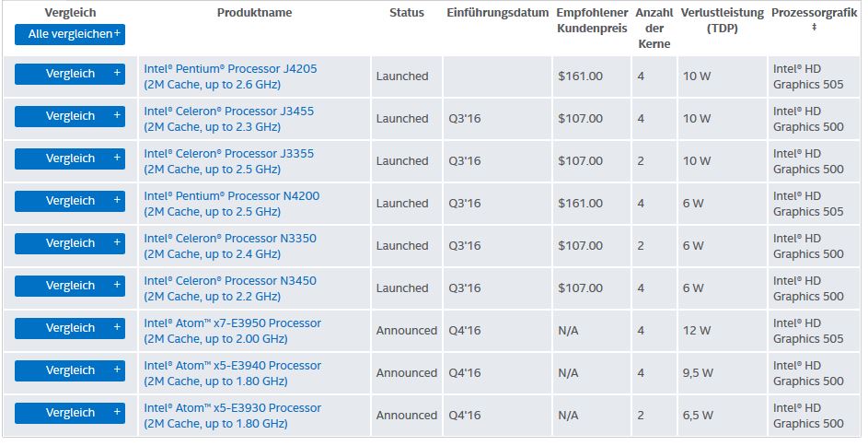Open Intel Atom x7-E3950 Processor link
Screen dimensions: 868x446
coord(232,323)
